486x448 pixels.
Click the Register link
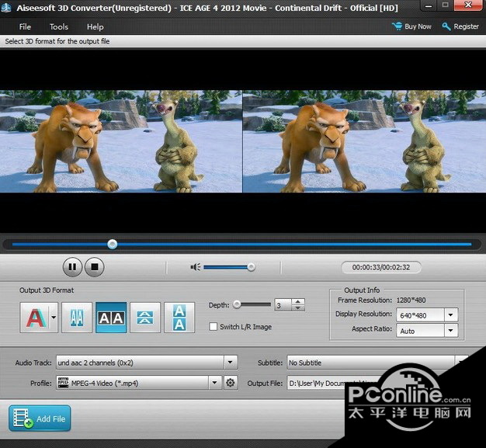coord(460,26)
